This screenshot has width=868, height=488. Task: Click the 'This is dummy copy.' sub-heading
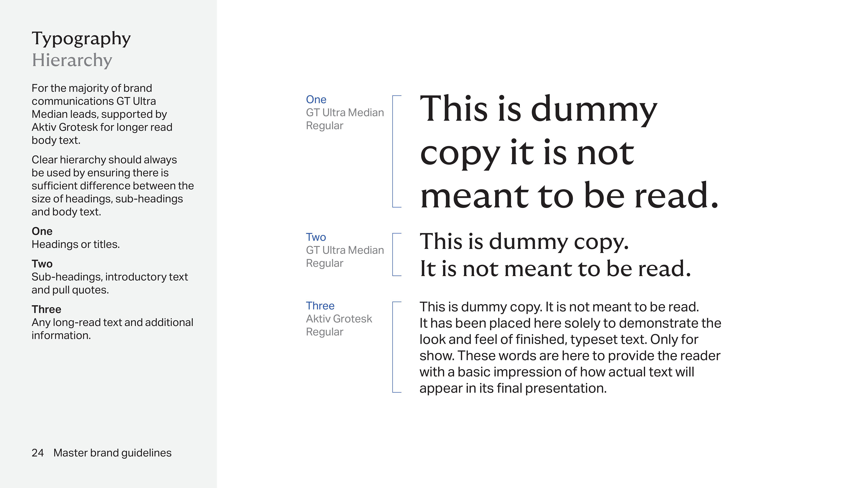pyautogui.click(x=524, y=242)
